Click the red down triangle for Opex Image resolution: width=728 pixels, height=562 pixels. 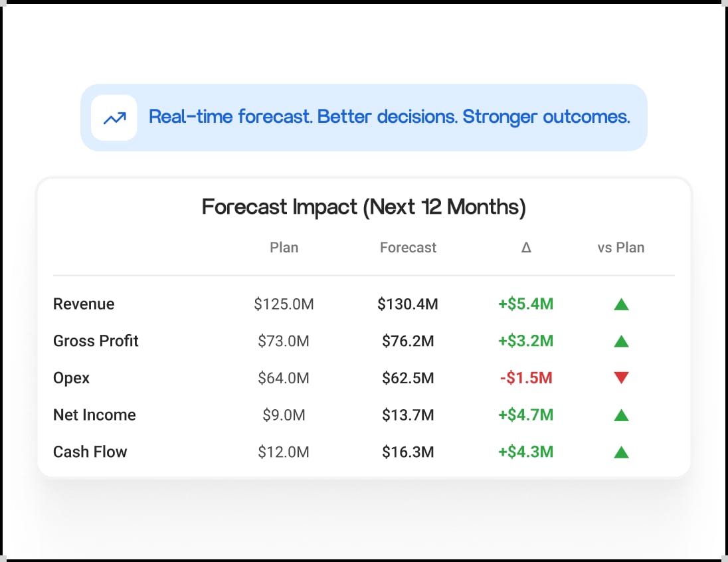[x=621, y=377]
